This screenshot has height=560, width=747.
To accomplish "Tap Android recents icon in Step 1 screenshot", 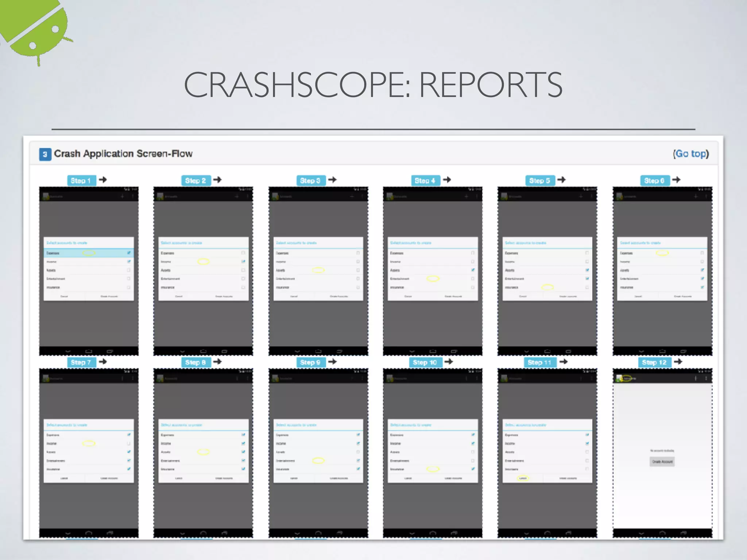I will click(110, 351).
